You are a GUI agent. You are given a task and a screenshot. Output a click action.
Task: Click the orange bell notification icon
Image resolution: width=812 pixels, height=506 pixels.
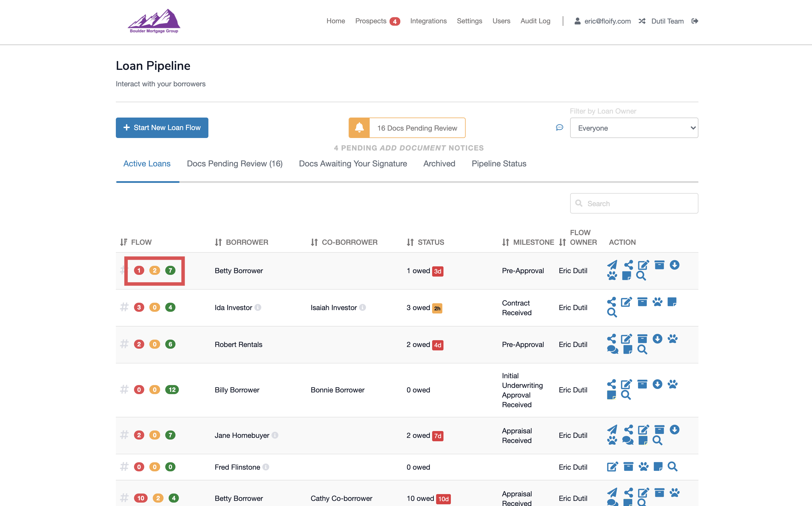(359, 127)
